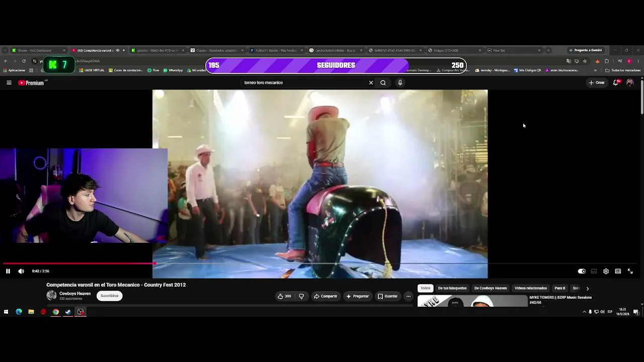The image size is (644, 362).
Task: Toggle the autoplay switch in the player
Action: click(582, 271)
